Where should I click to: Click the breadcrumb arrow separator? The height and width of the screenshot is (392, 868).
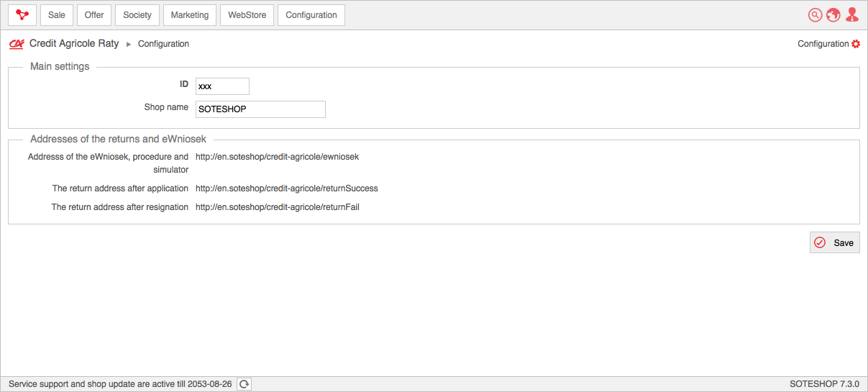coord(129,45)
